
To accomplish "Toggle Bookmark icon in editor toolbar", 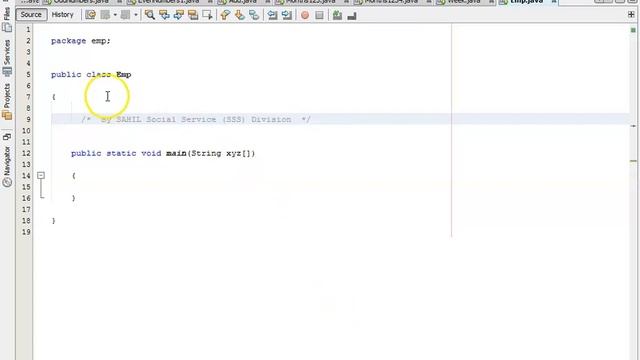I will tap(254, 15).
